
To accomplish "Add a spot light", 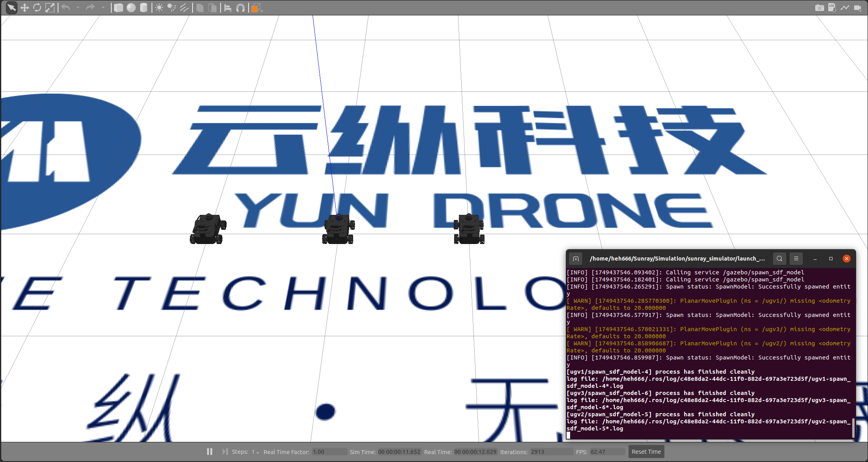I will click(x=172, y=7).
